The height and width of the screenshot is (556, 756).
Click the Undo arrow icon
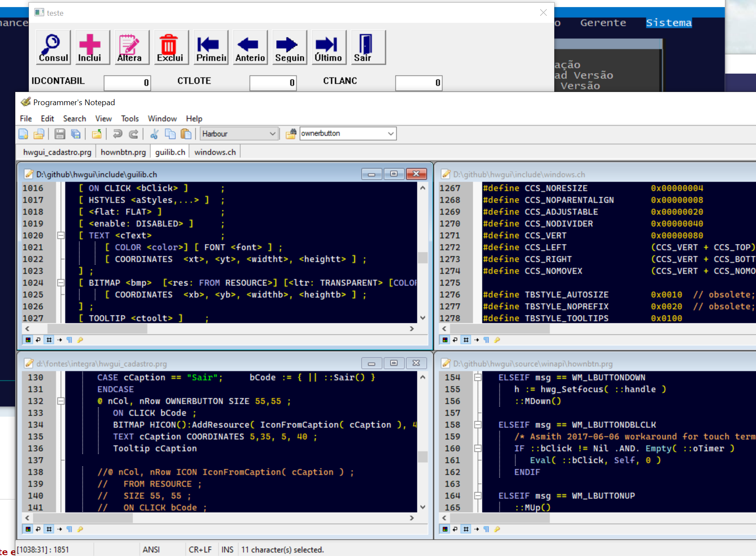pos(117,134)
